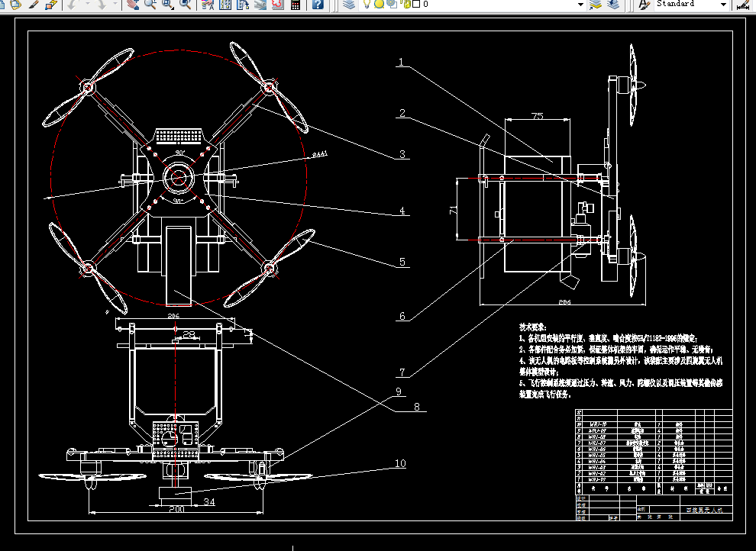Click the part callout number 9
The width and height of the screenshot is (756, 551).
click(399, 391)
